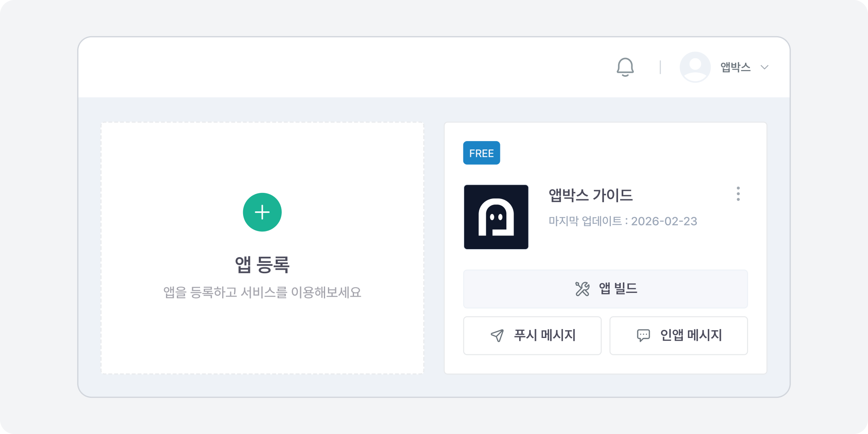The width and height of the screenshot is (868, 434).
Task: Open the notifications bell
Action: click(x=625, y=67)
